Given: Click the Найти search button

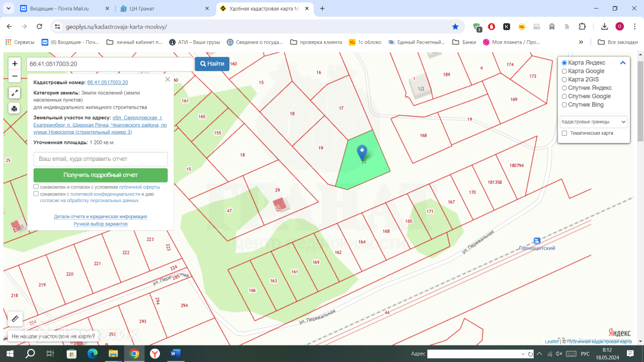Looking at the screenshot, I should pos(212,64).
